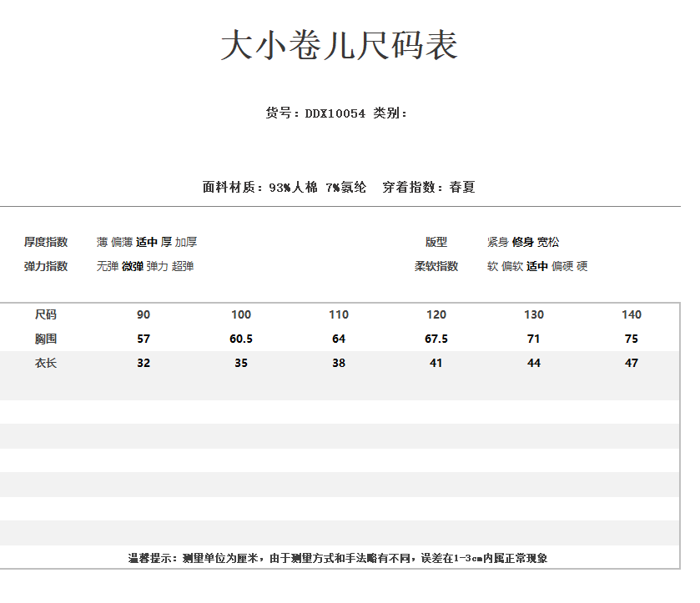
Task: Click the 春夏 season value
Action: (x=462, y=187)
